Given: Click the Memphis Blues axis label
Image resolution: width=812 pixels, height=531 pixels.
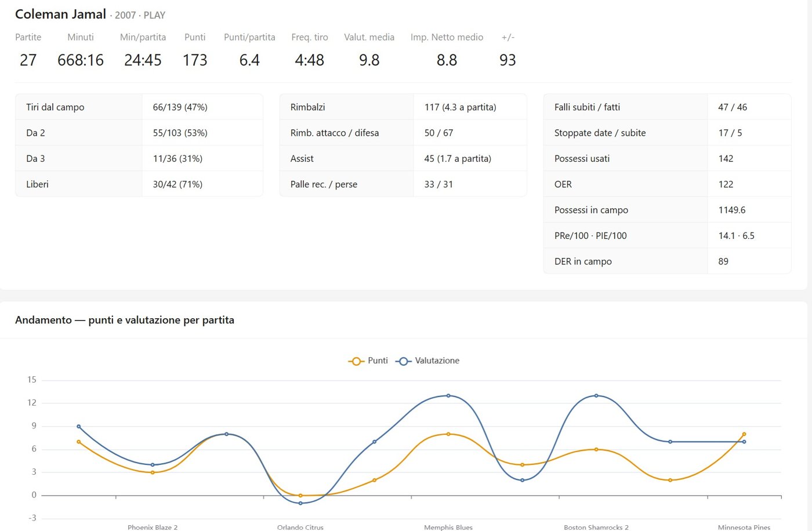Looking at the screenshot, I should [x=448, y=527].
